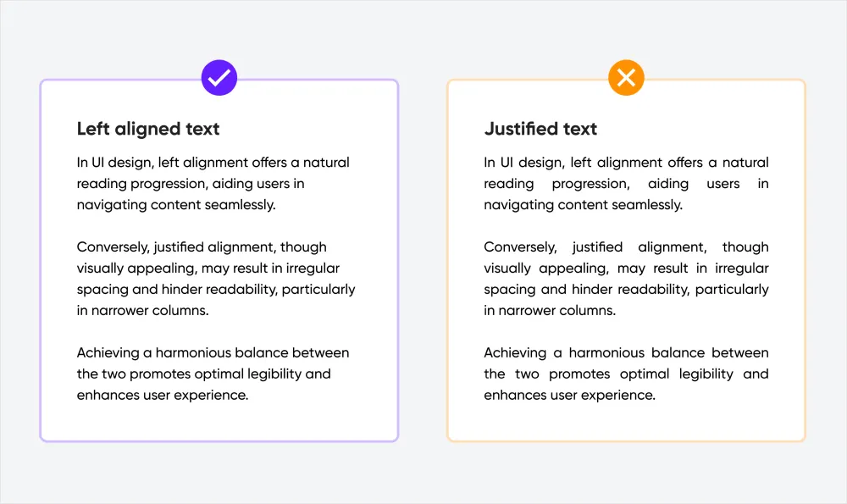Click the left-aligned paragraph starting "In UI design"
Image resolution: width=847 pixels, height=504 pixels.
pyautogui.click(x=213, y=184)
